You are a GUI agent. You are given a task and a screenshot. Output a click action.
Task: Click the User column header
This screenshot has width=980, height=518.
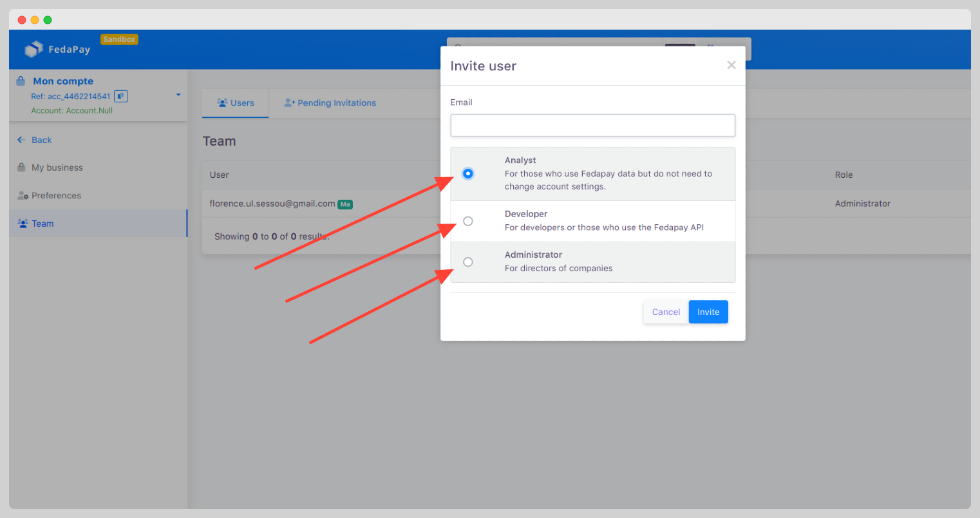(x=219, y=175)
